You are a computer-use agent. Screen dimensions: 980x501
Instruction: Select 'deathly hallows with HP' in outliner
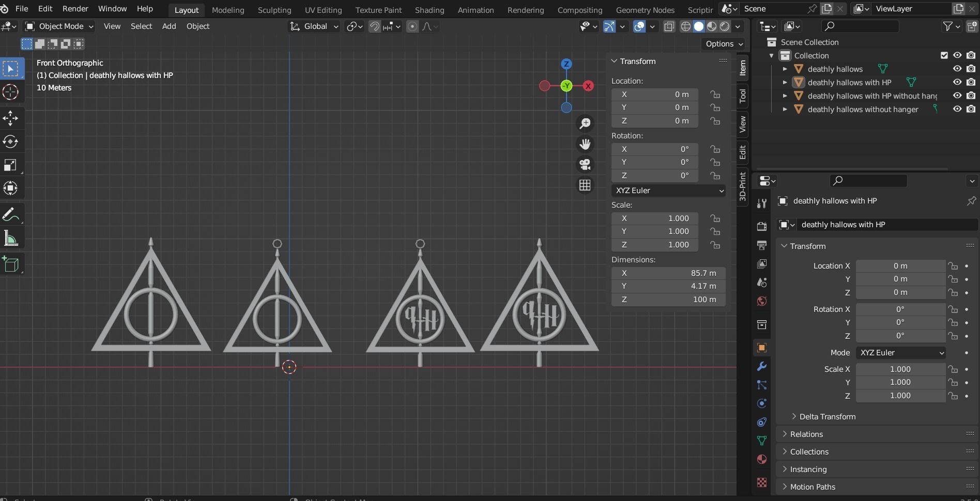pos(849,82)
